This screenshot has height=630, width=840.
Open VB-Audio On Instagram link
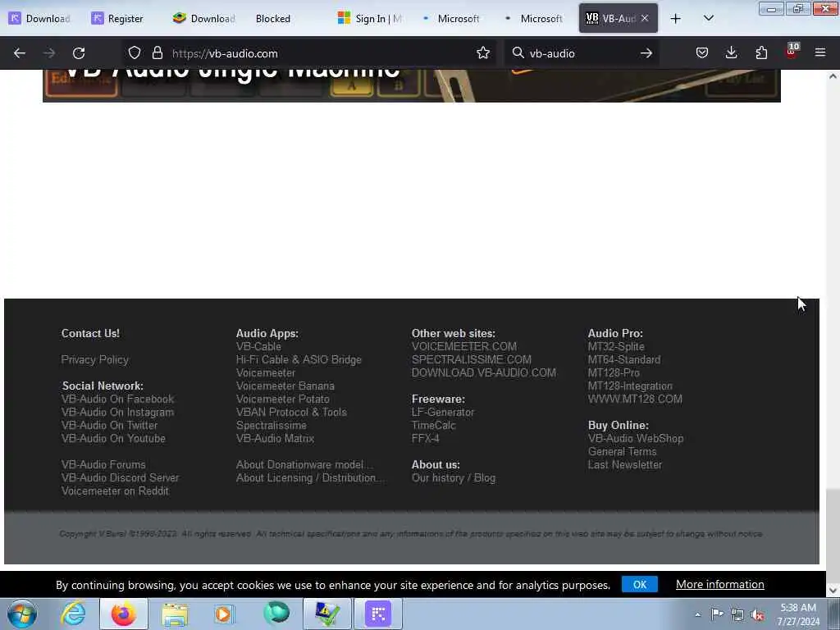point(117,412)
